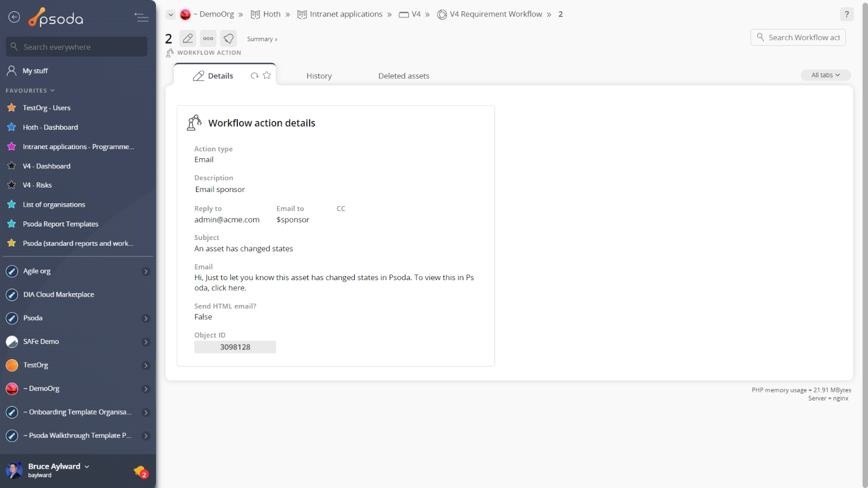
Task: Expand the Summary section
Action: pyautogui.click(x=262, y=39)
